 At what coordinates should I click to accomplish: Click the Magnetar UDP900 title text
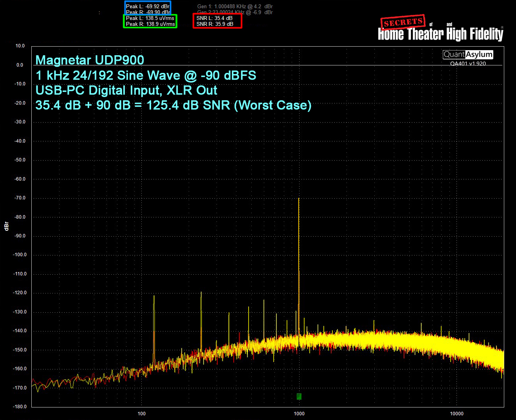(90, 60)
